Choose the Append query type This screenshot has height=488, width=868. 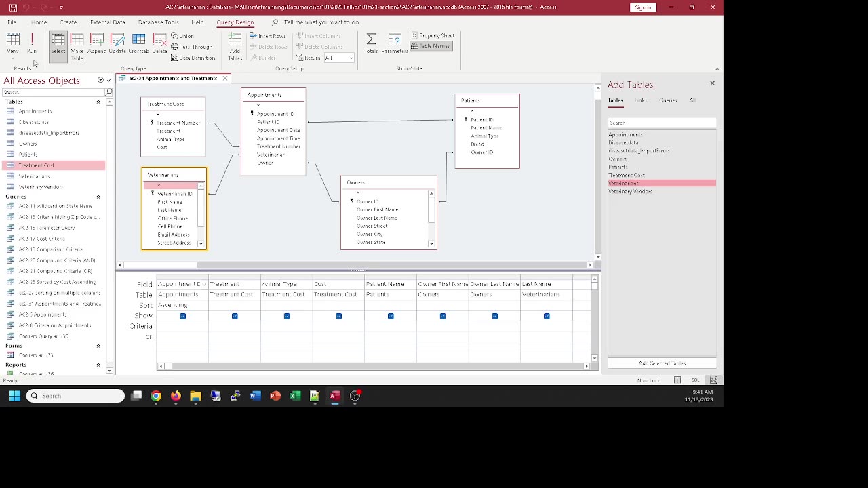(x=97, y=43)
